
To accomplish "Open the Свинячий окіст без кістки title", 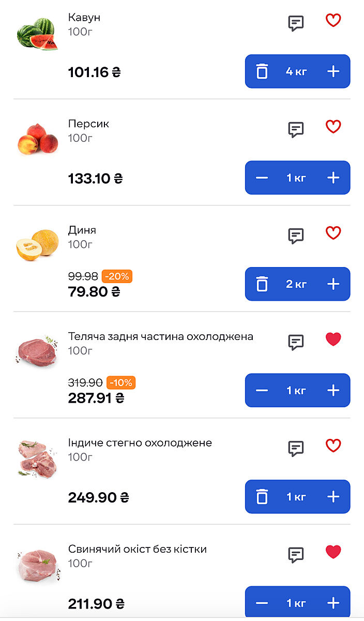I will click(x=138, y=549).
